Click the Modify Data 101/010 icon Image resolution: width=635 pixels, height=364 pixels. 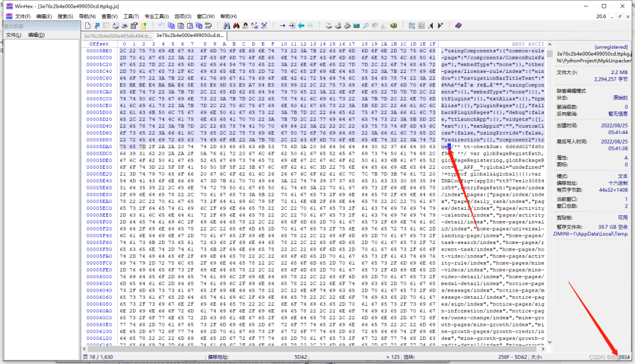tap(208, 25)
